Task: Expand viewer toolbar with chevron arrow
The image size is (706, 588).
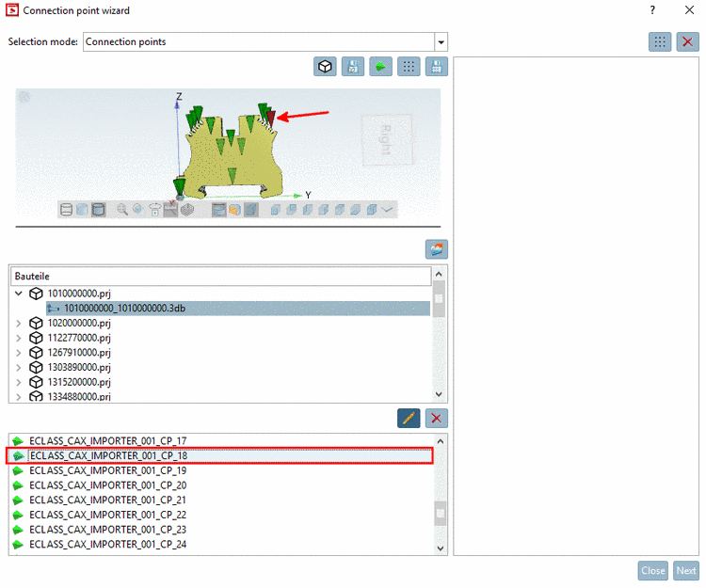Action: tap(387, 210)
